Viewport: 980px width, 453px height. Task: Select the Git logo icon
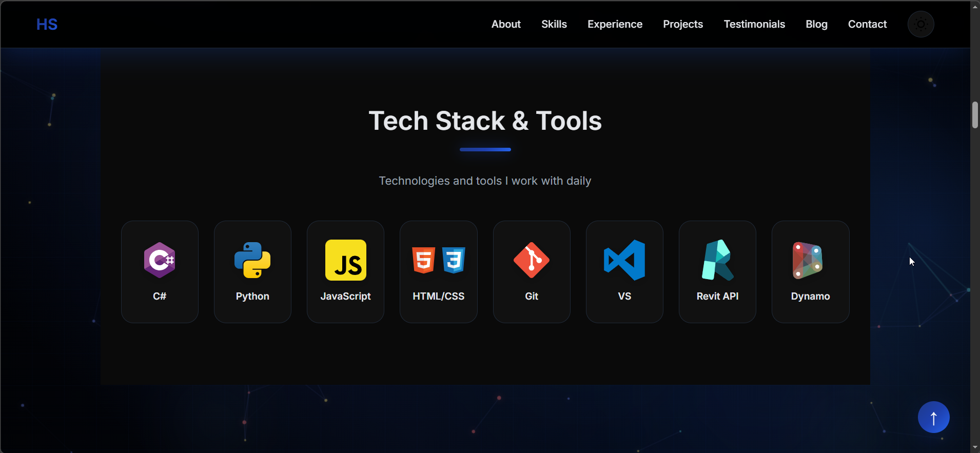pos(532,260)
